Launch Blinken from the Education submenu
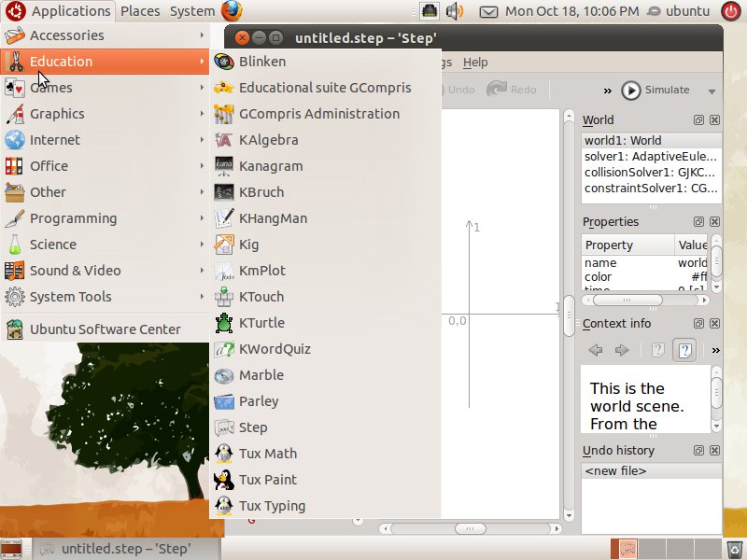The image size is (747, 560). tap(325, 62)
